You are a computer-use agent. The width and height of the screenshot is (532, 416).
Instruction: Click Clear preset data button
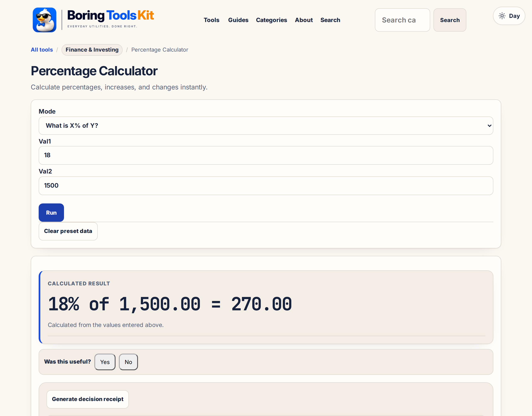coord(68,231)
